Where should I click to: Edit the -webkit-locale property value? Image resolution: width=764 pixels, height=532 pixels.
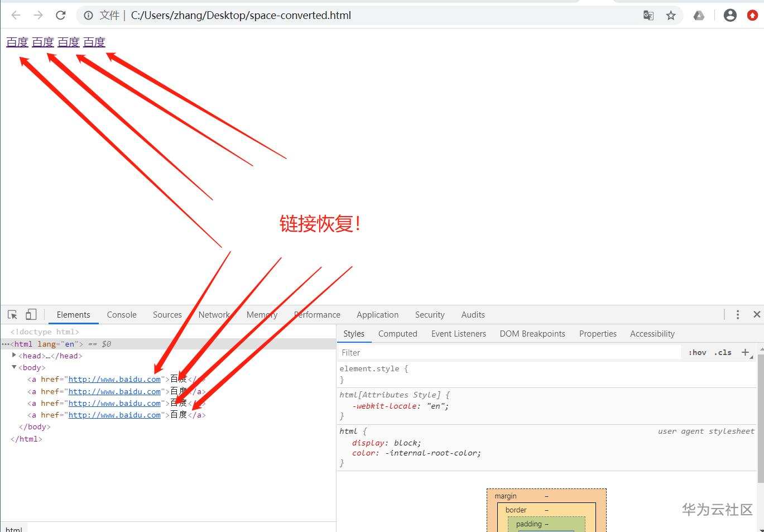tap(437, 406)
